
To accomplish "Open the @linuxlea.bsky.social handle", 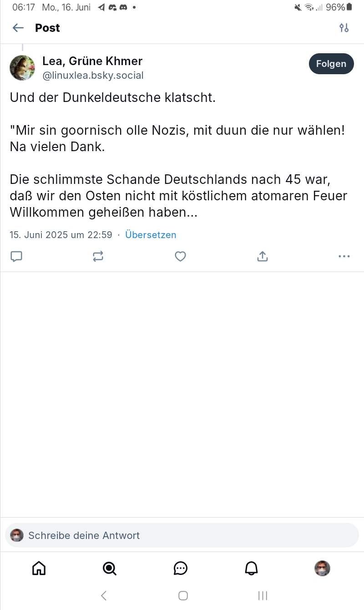I will coord(93,76).
